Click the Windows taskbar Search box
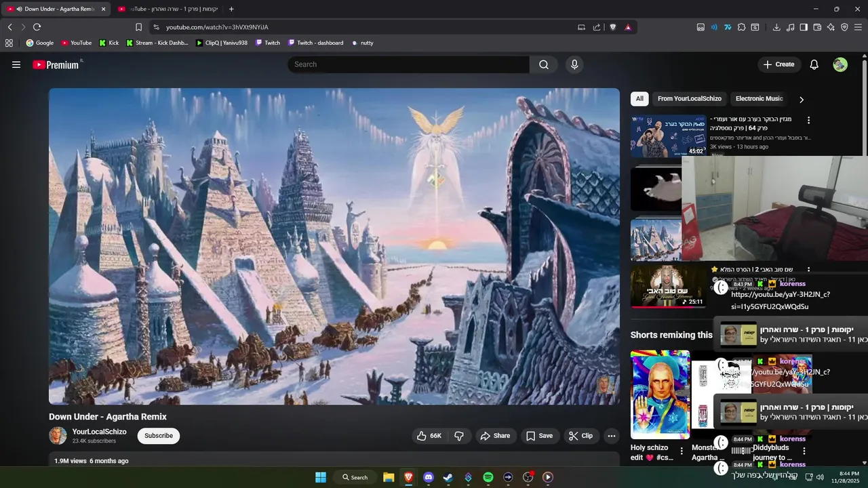868x488 pixels. pyautogui.click(x=355, y=477)
